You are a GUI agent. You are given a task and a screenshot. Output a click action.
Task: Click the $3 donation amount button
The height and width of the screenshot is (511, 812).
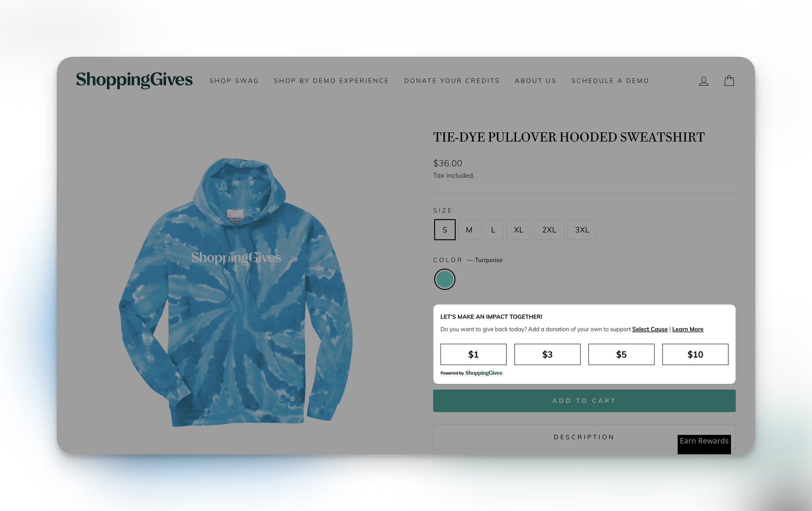[547, 354]
